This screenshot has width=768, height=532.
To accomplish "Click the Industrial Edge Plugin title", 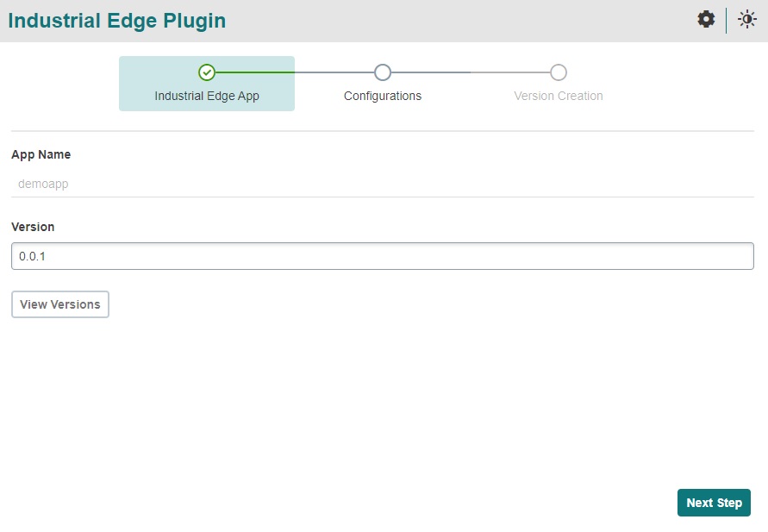I will (x=117, y=21).
